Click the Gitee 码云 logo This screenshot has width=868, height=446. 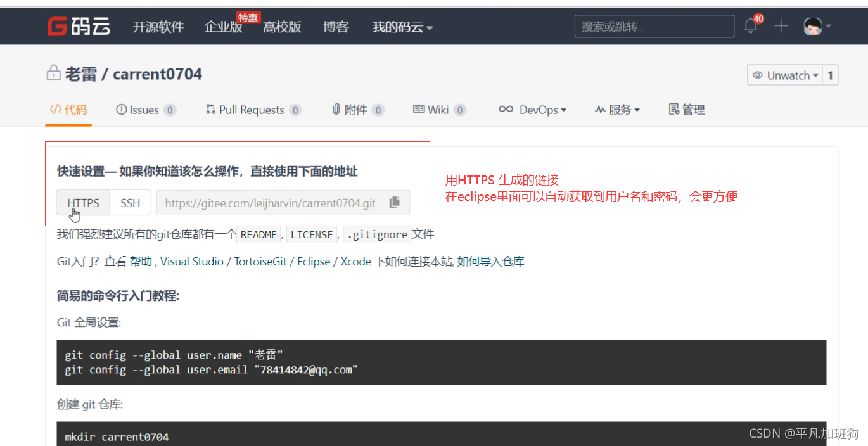pos(79,26)
